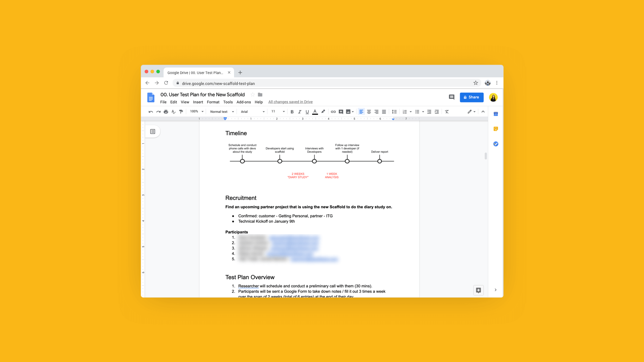Add a comment using the toolbar icon
644x362 pixels.
point(341,112)
